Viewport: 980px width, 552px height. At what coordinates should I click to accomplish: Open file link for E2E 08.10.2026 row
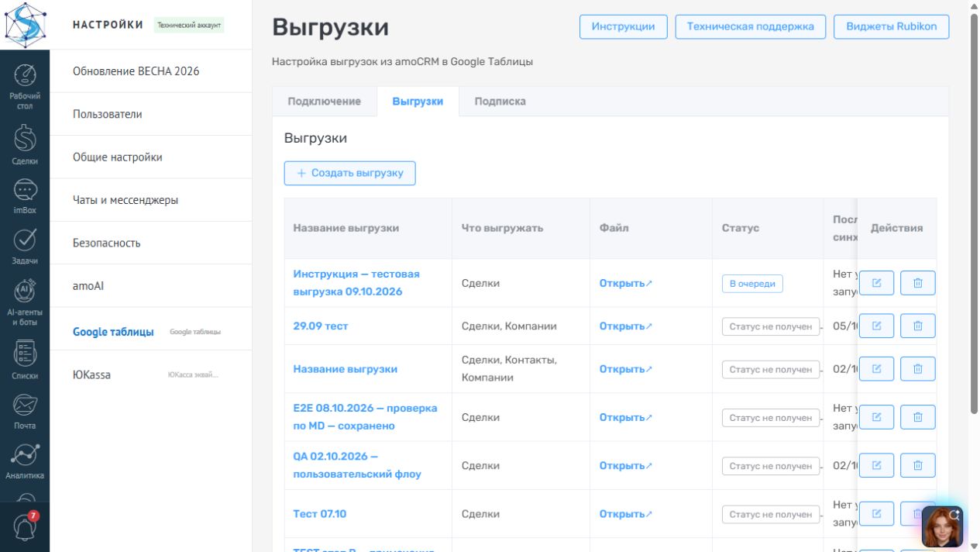[626, 418]
